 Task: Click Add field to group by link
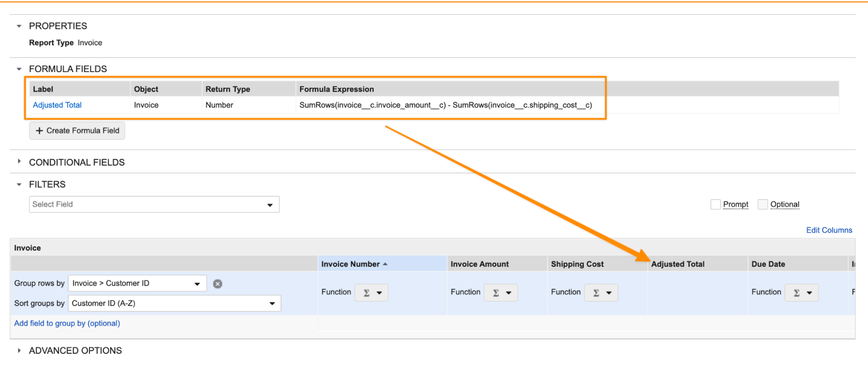67,323
